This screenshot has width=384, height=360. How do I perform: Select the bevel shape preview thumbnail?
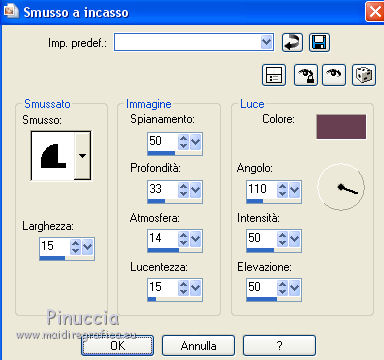click(53, 156)
